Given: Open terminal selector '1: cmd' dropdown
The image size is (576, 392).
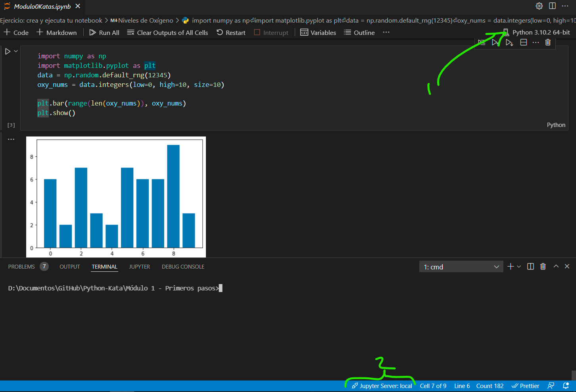Looking at the screenshot, I should click(x=461, y=267).
